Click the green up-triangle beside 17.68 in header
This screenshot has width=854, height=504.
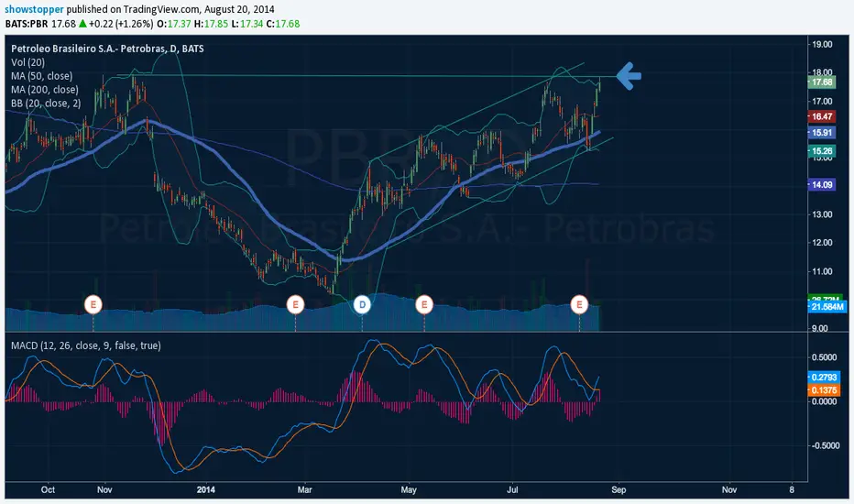82,24
